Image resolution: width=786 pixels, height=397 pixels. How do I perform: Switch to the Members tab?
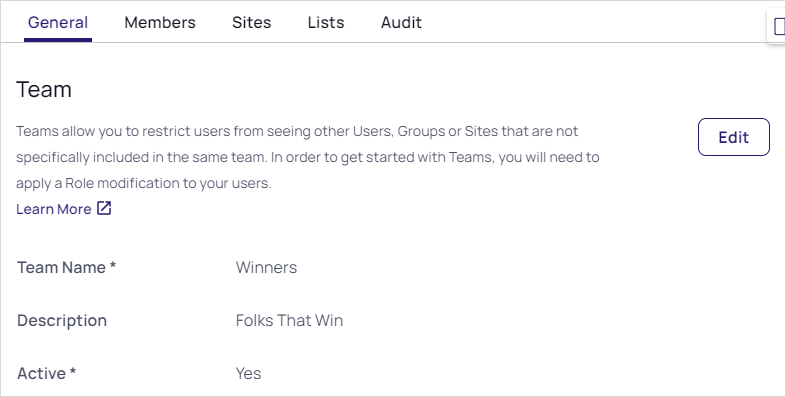pos(160,23)
